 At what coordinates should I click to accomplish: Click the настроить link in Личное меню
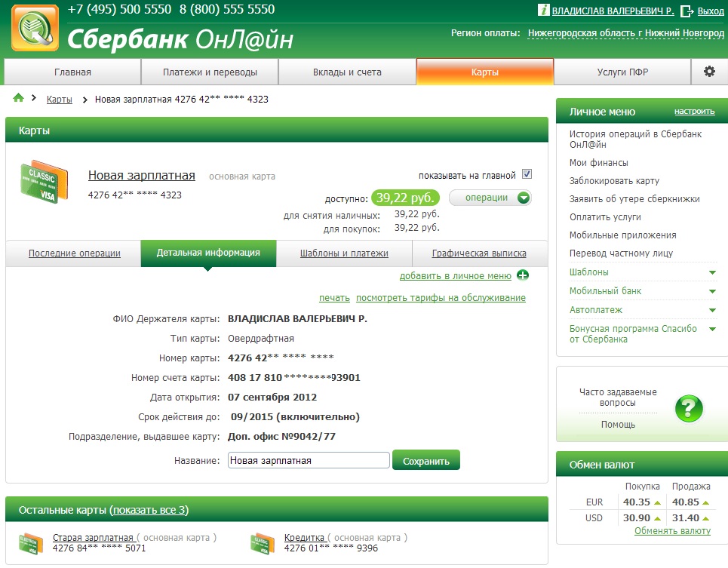click(694, 112)
